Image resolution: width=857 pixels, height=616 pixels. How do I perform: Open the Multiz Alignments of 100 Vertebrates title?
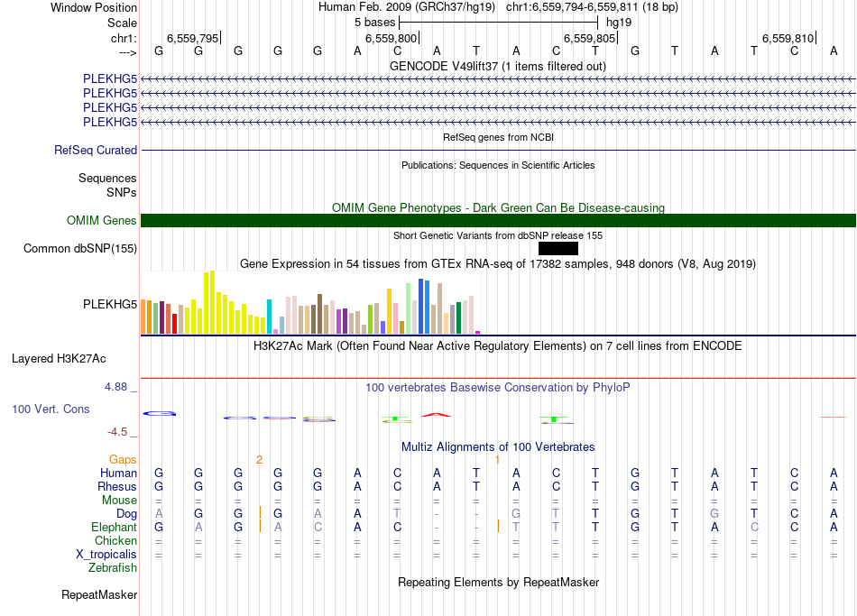coord(498,447)
